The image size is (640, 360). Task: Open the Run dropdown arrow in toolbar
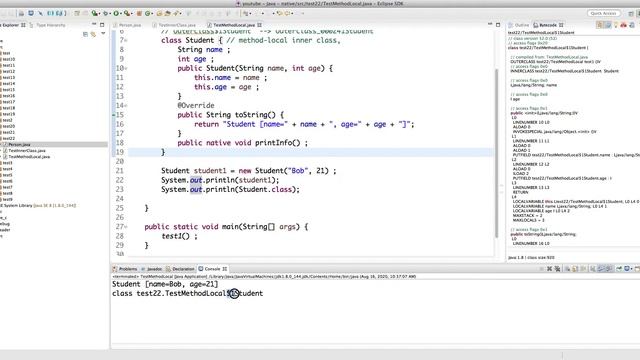tap(121, 13)
